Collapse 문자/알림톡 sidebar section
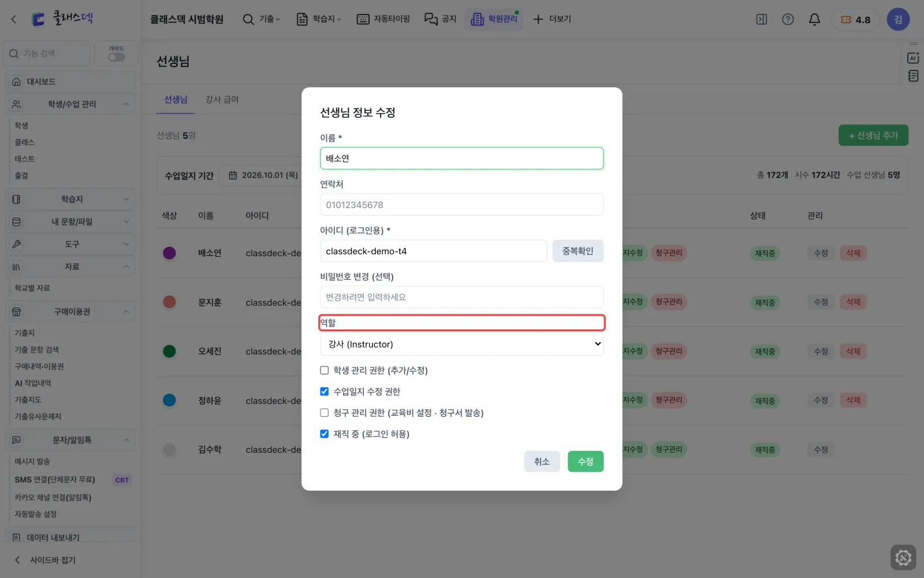 pyautogui.click(x=70, y=440)
